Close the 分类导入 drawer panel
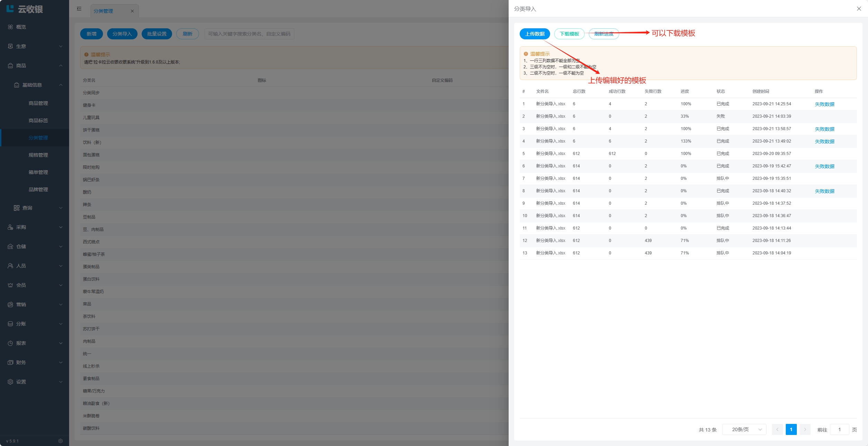Image resolution: width=868 pixels, height=446 pixels. (859, 9)
